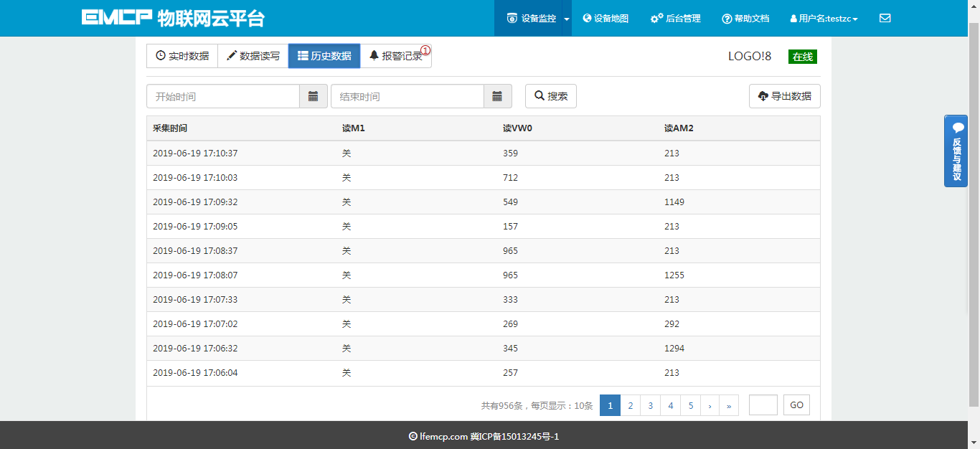Click the 读VW0 value 157
The height and width of the screenshot is (449, 980).
pos(511,227)
